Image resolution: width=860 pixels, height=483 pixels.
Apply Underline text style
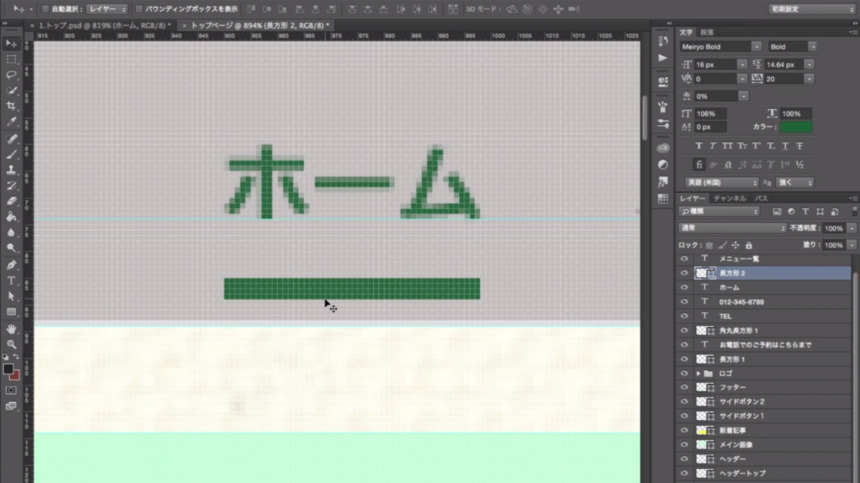785,146
